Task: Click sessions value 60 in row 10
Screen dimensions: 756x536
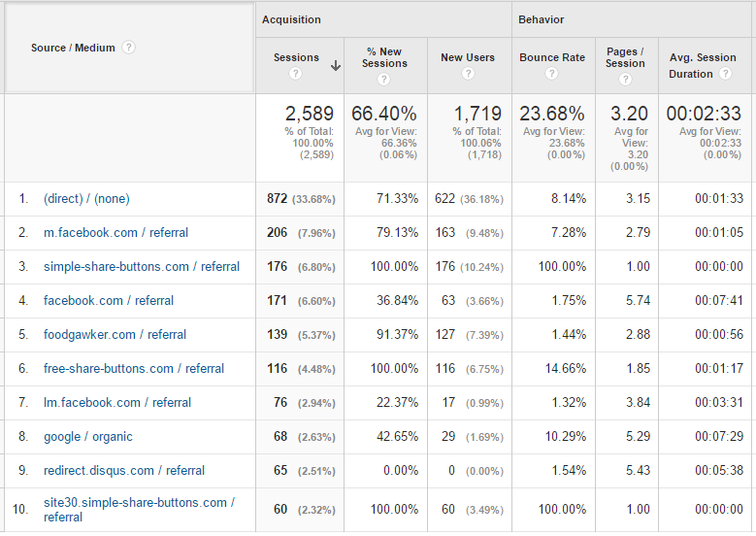Action: click(280, 510)
